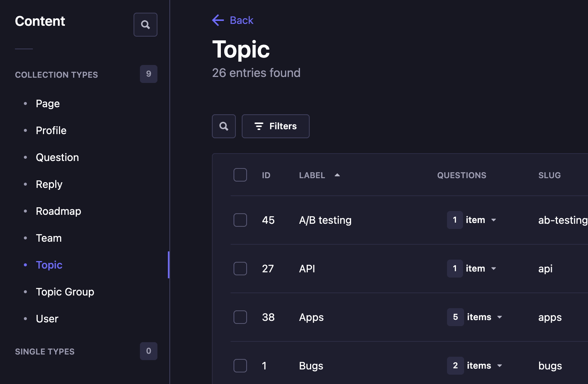Open the Topic Group collection type
The width and height of the screenshot is (588, 384).
coord(65,292)
